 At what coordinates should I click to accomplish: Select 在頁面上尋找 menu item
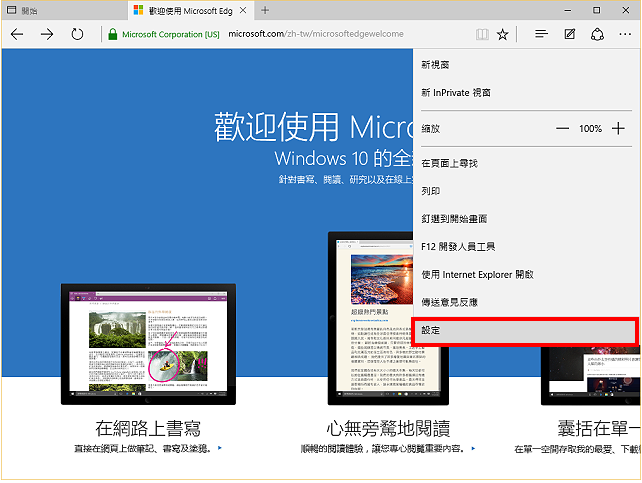pos(526,163)
